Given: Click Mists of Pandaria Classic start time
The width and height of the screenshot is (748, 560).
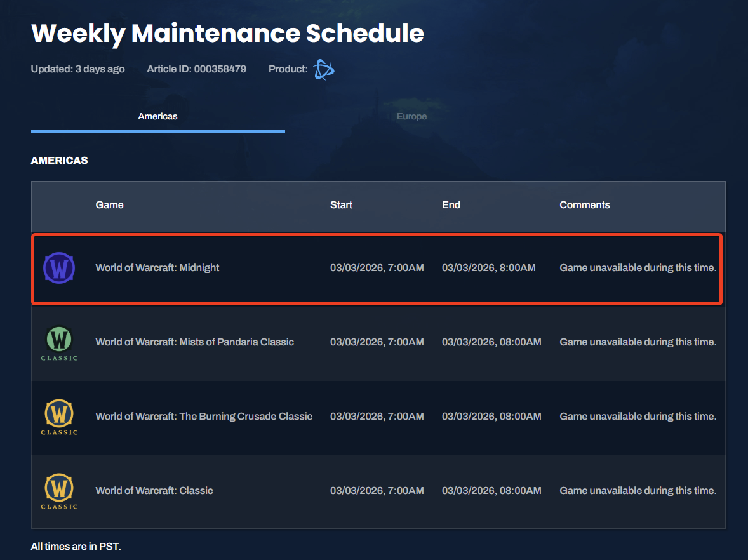Looking at the screenshot, I should 377,342.
